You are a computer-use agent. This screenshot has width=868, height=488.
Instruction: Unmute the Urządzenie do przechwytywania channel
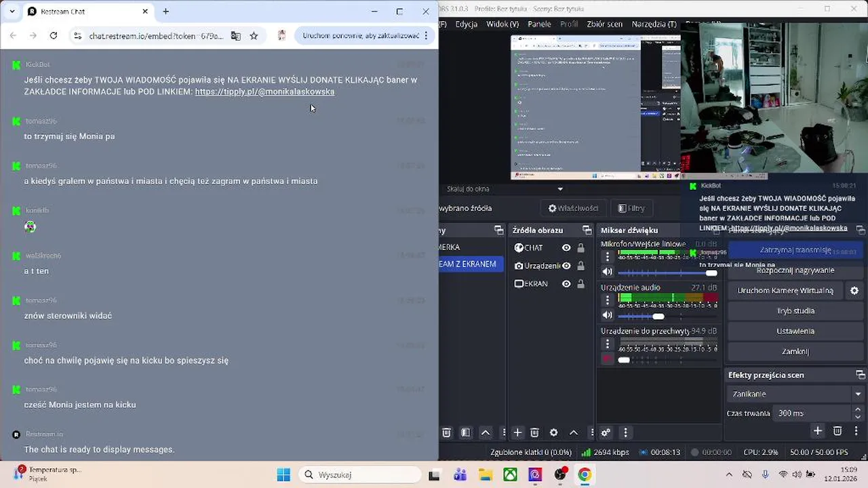[x=608, y=359]
